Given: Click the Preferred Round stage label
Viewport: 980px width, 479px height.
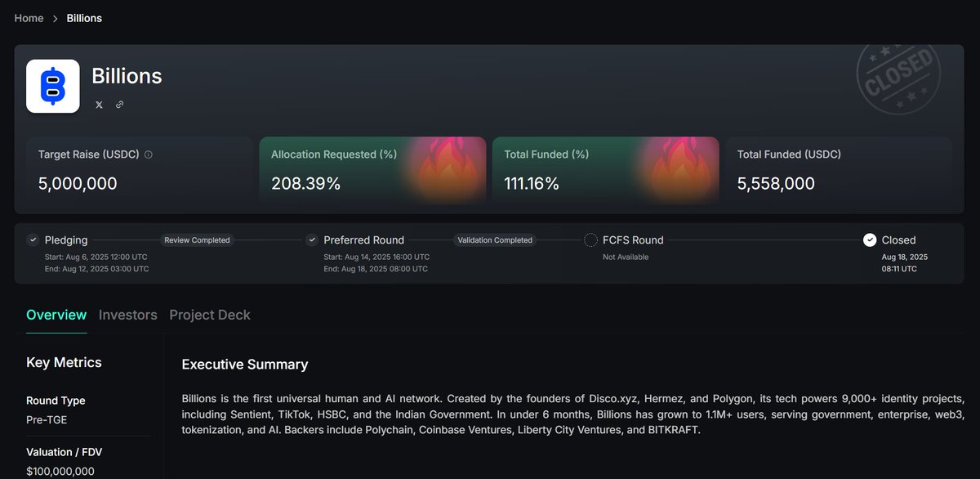Looking at the screenshot, I should (363, 239).
